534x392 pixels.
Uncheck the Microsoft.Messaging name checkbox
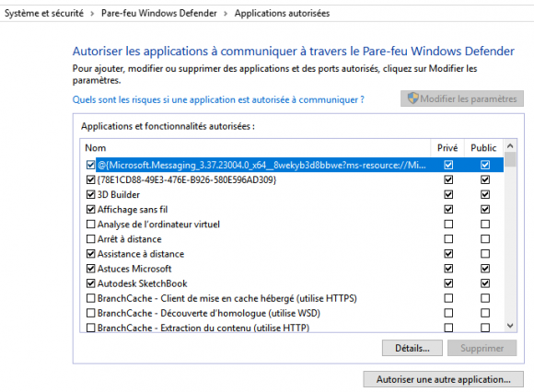(90, 165)
